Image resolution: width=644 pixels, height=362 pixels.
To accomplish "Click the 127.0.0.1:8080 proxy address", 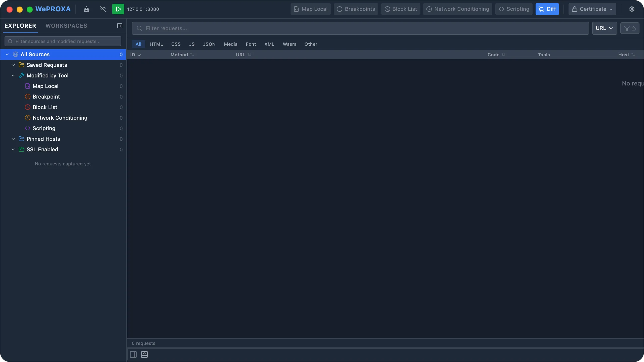I will click(143, 9).
